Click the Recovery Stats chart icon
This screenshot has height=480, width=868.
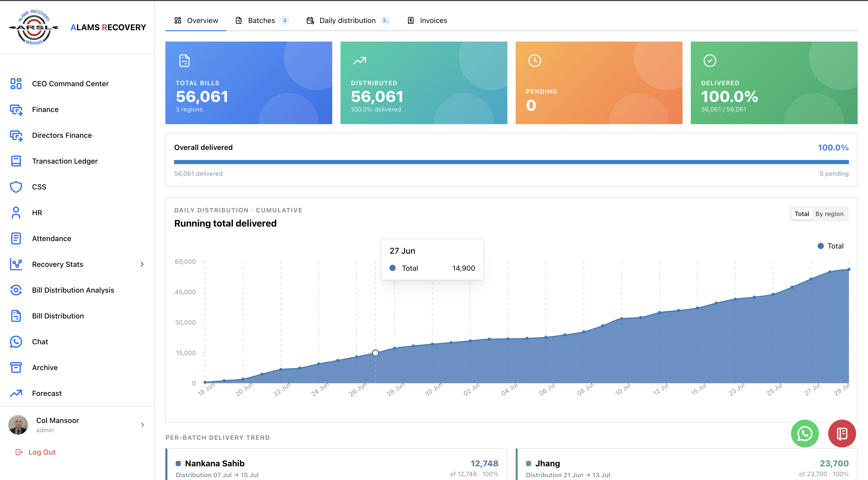coord(16,264)
